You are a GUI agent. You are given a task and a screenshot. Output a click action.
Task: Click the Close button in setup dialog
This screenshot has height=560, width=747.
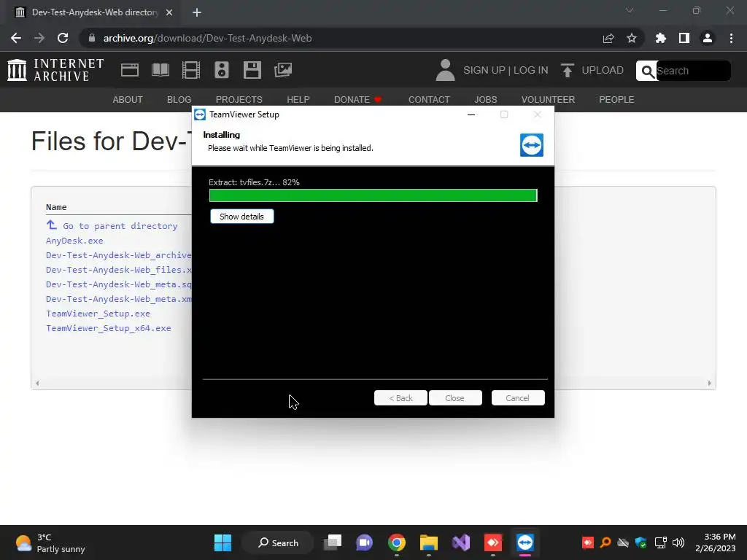[x=455, y=398]
